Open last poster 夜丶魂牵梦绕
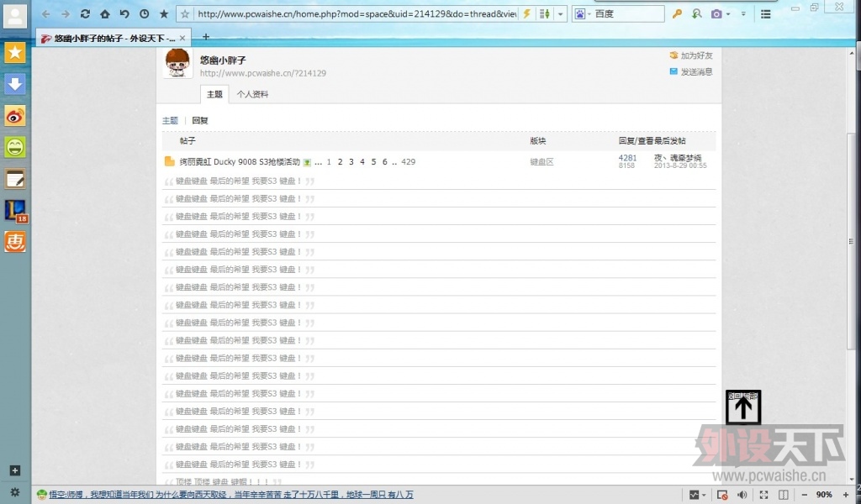 click(678, 158)
